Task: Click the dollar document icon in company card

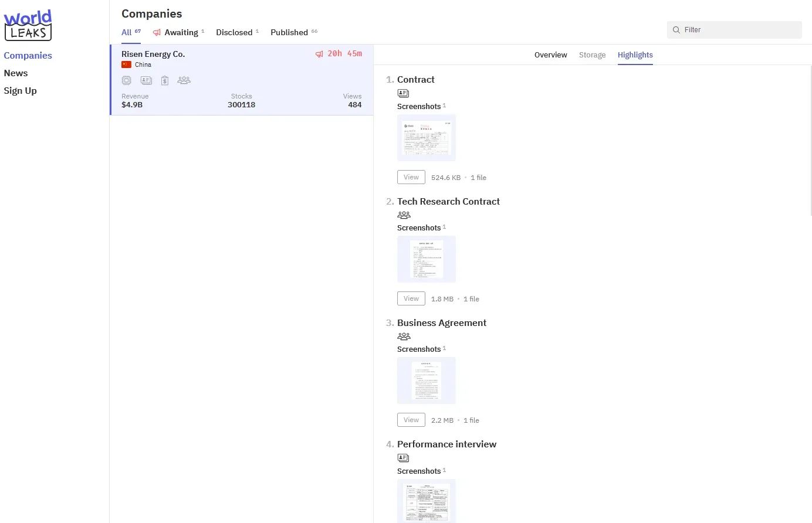Action: [x=165, y=80]
